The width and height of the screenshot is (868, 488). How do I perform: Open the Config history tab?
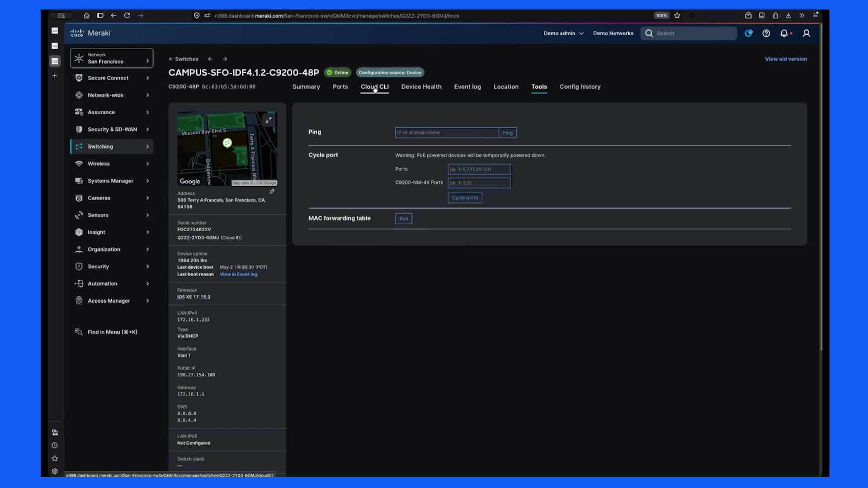580,87
